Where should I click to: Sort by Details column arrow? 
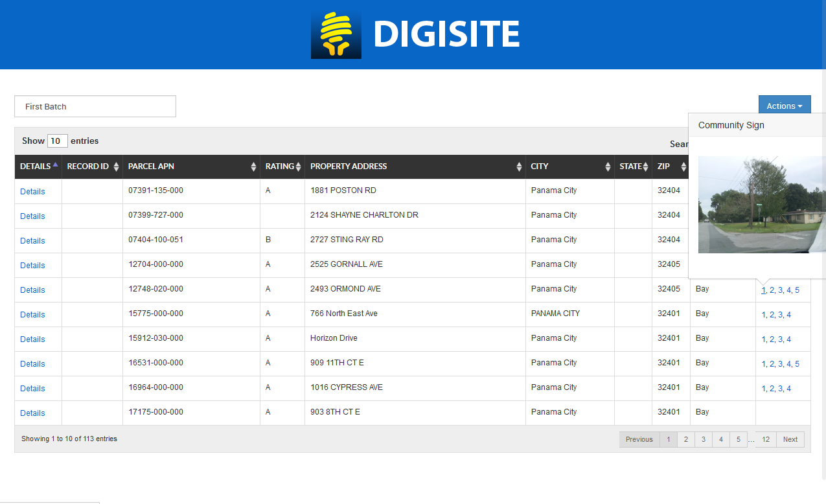[x=55, y=165]
